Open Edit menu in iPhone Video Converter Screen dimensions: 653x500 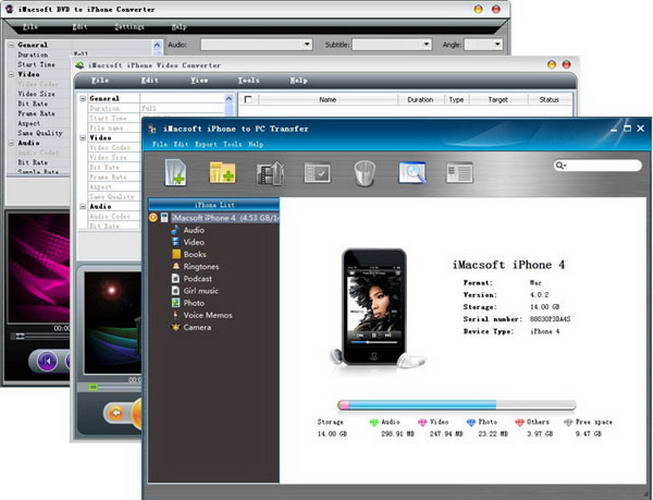click(150, 80)
